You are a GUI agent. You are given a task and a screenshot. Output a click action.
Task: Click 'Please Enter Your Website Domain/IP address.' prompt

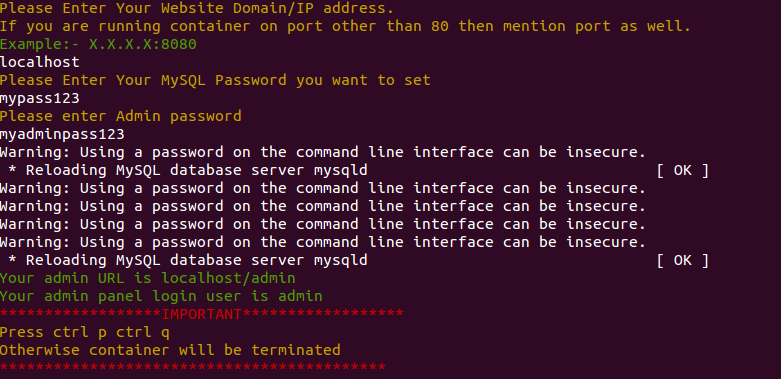pos(197,8)
